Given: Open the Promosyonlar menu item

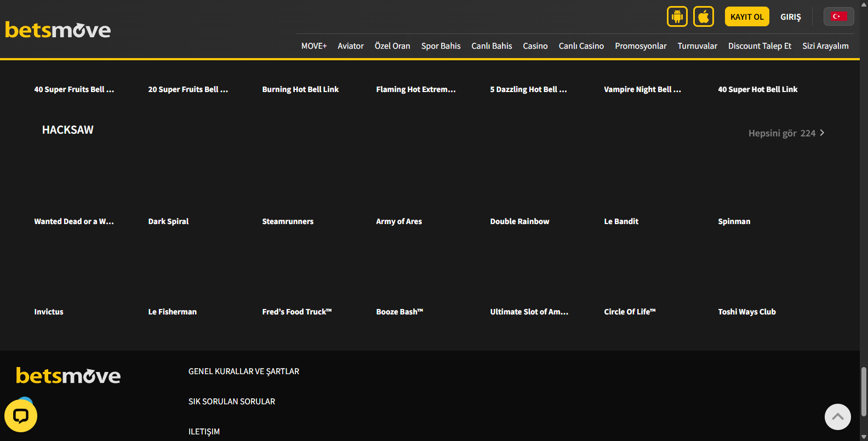Looking at the screenshot, I should point(640,46).
